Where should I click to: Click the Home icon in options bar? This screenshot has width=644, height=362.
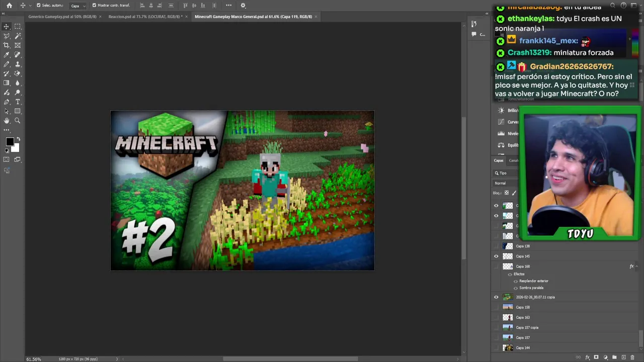(9, 6)
